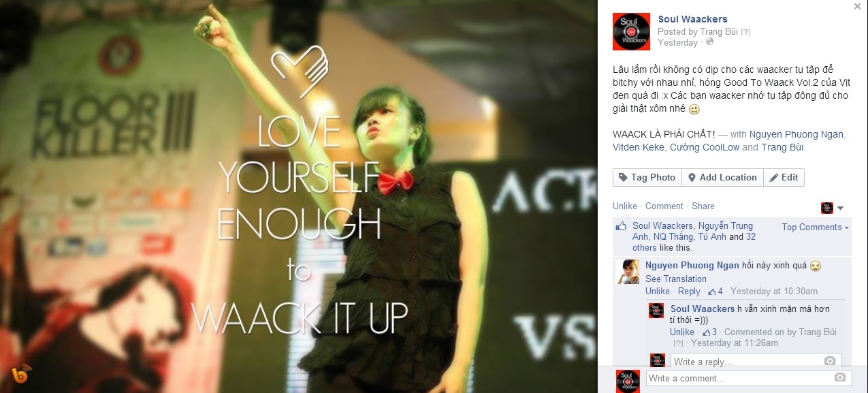
Task: View the 3 likes on Soul Waackers reply
Action: coord(709,332)
